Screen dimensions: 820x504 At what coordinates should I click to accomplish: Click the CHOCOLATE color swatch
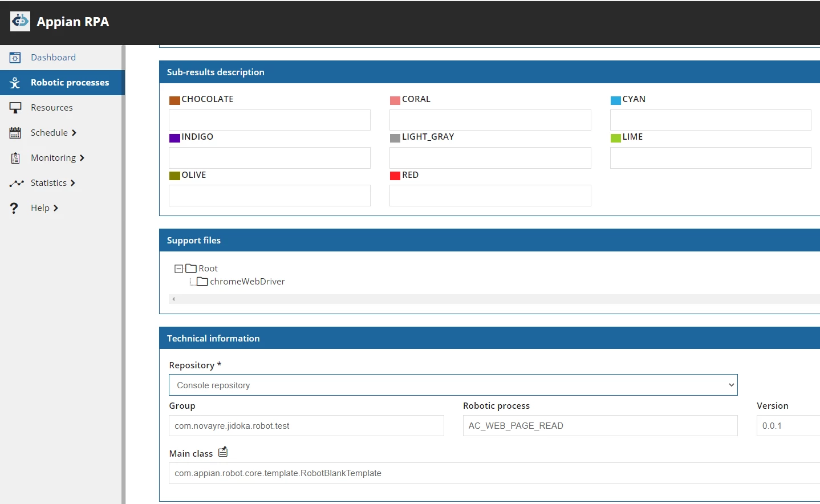[x=174, y=100]
